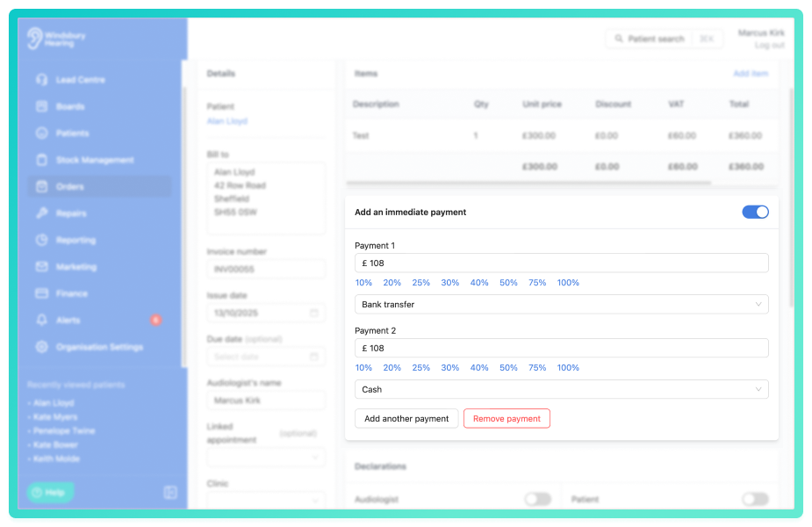Image resolution: width=812 pixels, height=527 pixels.
Task: Select 100% for Payment 1
Action: (x=568, y=283)
